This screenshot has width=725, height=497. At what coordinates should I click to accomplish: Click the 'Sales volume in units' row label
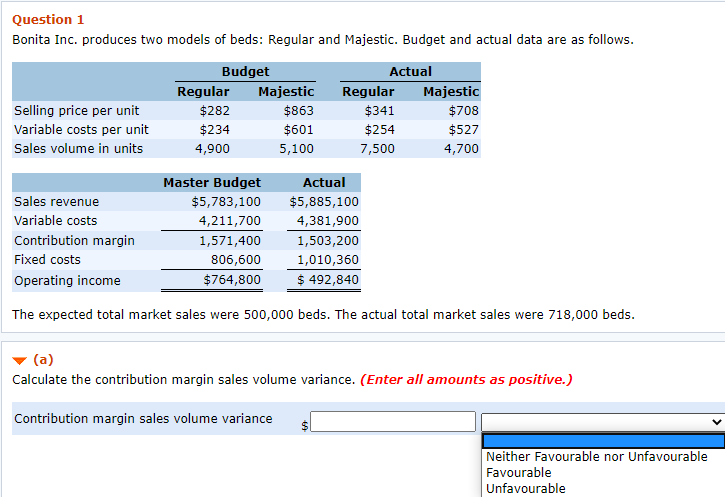pos(79,149)
